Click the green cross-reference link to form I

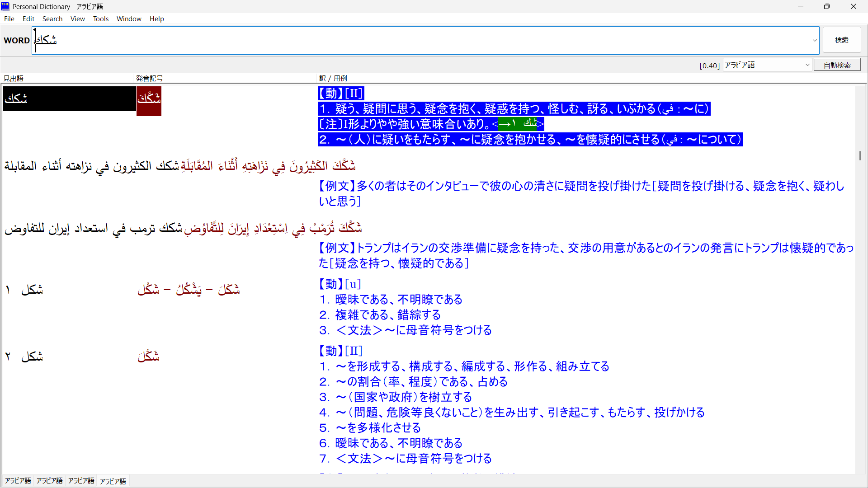coord(518,123)
